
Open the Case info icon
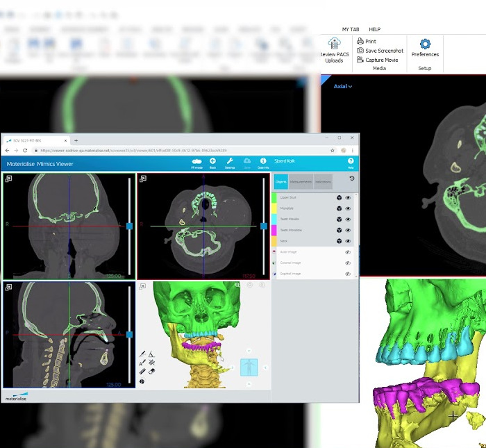(x=263, y=162)
